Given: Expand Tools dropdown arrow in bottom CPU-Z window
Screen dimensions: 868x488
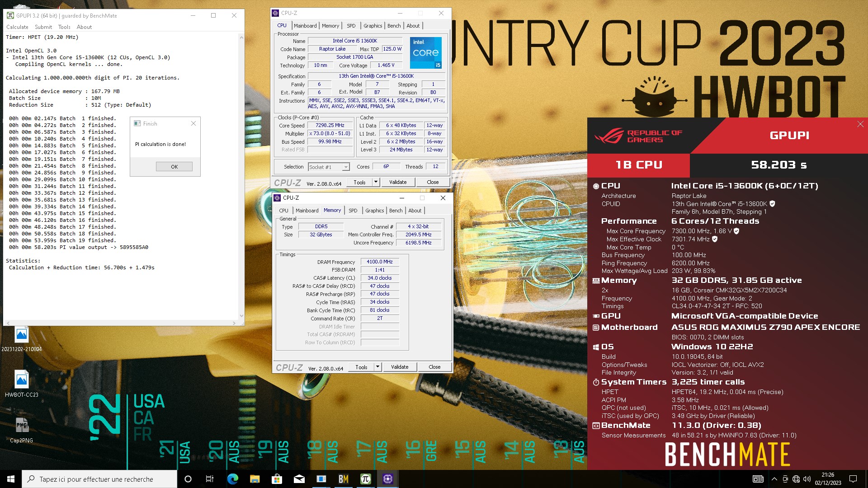Looking at the screenshot, I should click(377, 367).
